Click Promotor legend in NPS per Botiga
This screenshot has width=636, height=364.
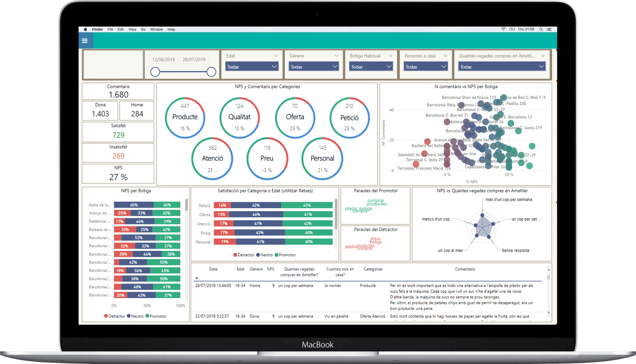click(156, 316)
